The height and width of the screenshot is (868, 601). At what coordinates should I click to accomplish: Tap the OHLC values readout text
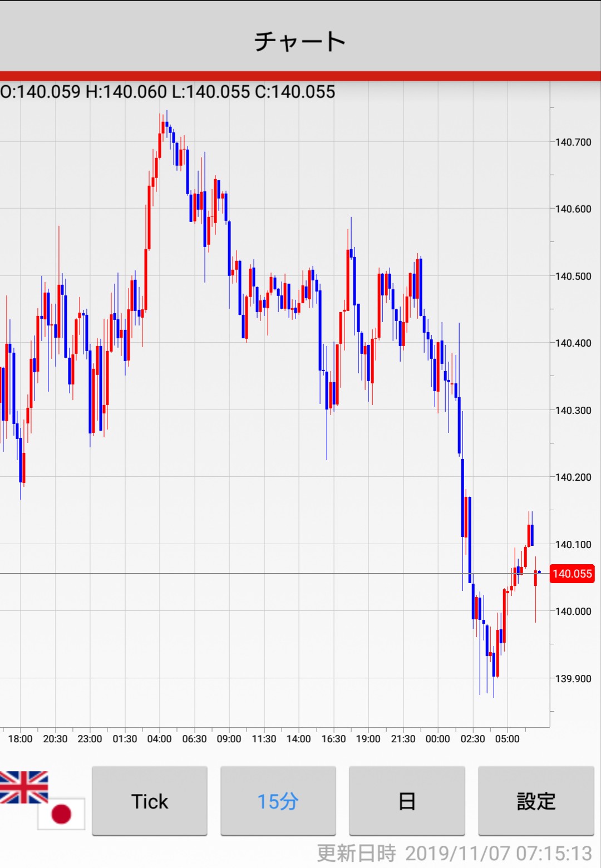[x=168, y=92]
